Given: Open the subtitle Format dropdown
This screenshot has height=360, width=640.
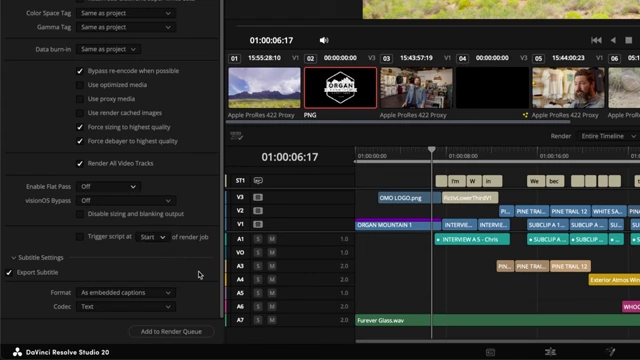Looking at the screenshot, I should [126, 293].
